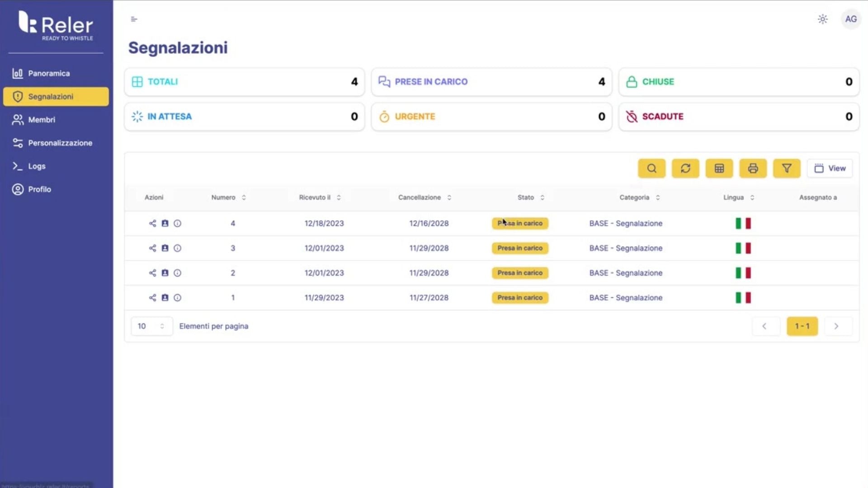Screen dimensions: 868x488
Task: Sort the table by the Stato column
Action: (531, 197)
